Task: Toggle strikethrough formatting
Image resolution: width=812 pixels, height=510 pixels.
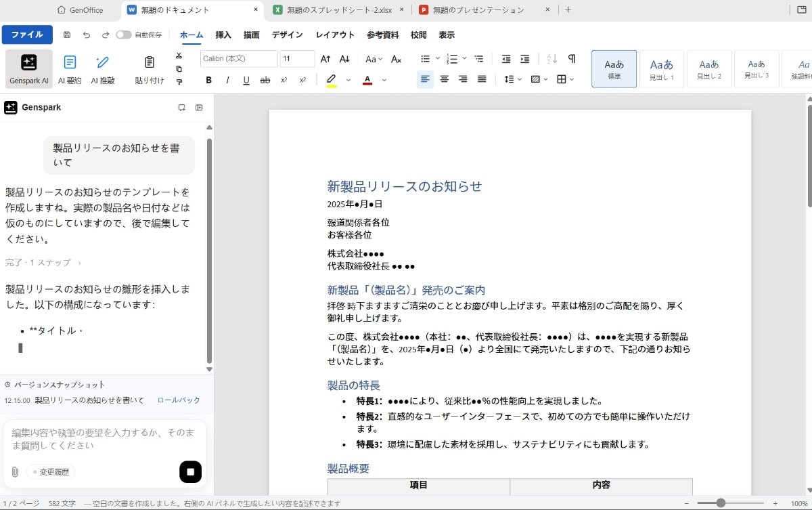Action: [265, 80]
